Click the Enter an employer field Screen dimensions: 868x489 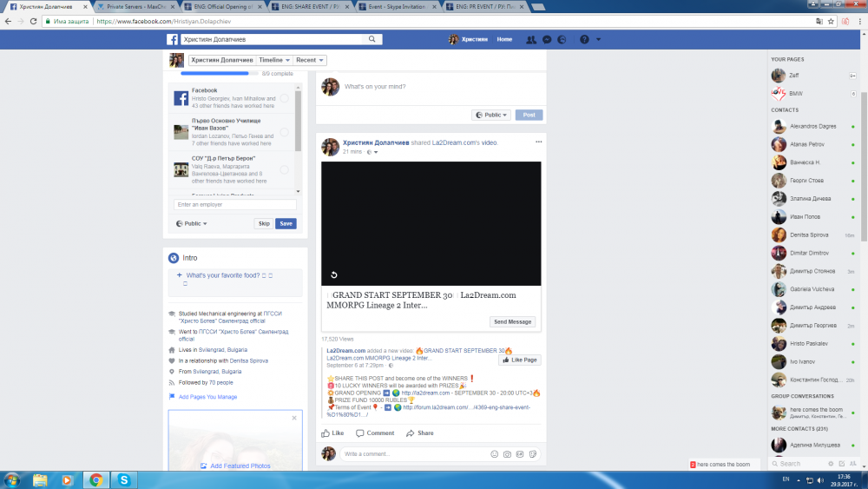pyautogui.click(x=234, y=205)
